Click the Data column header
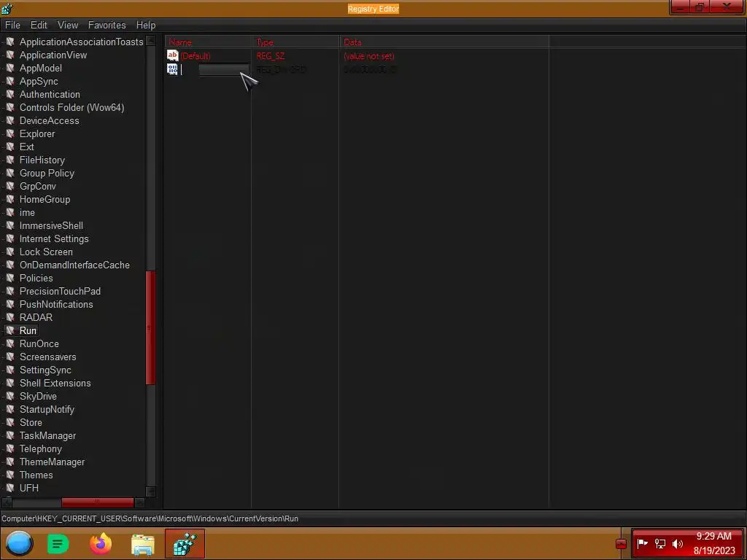Viewport: 747px width, 560px height. tap(444, 42)
